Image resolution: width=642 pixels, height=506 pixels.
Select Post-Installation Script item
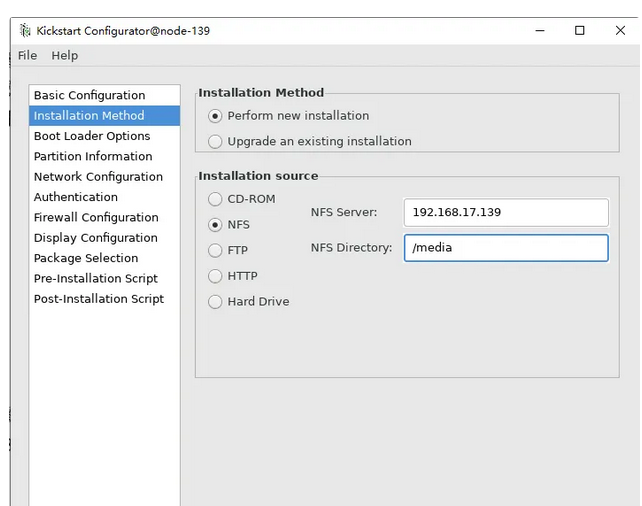pyautogui.click(x=99, y=299)
